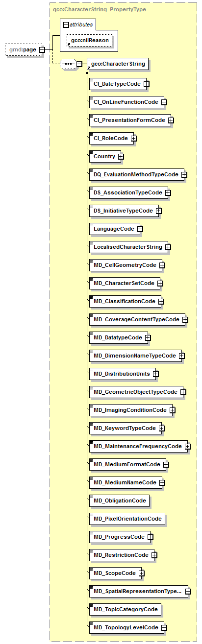Select the MD_ProgressCode element label
202x644 pixels.
click(x=119, y=537)
